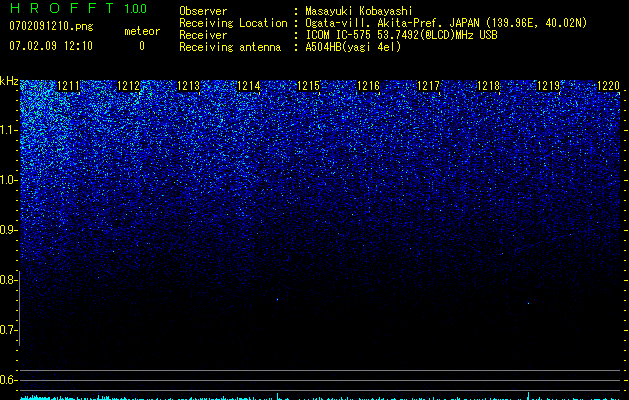Click the Receiving Location label
This screenshot has width=629, height=400.
(x=233, y=23)
